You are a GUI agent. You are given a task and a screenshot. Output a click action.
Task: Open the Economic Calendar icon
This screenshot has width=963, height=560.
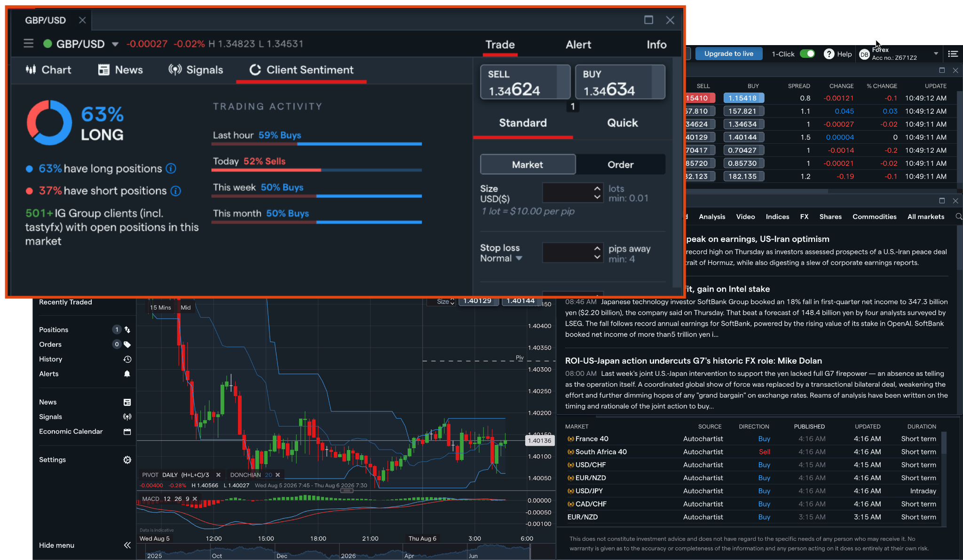click(127, 431)
